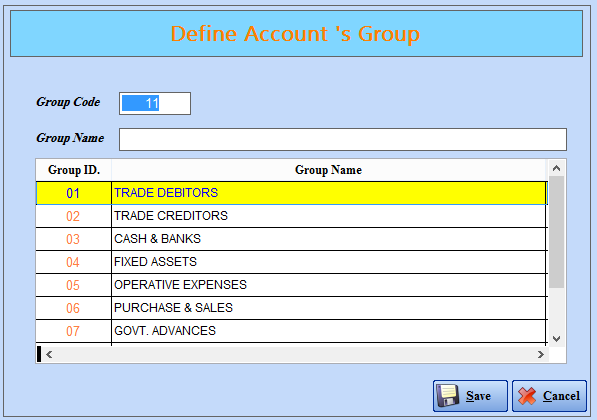Click the Group ID. column header
Viewport: 597px width, 420px height.
[x=74, y=170]
